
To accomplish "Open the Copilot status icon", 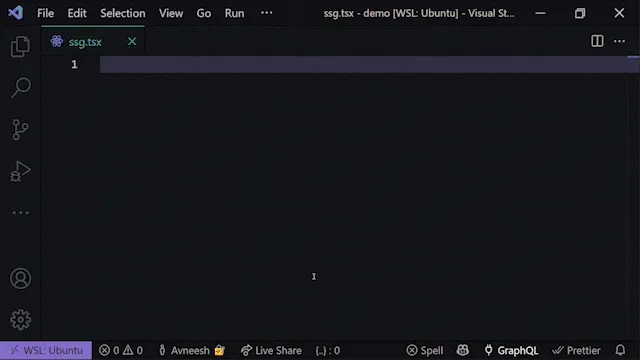I will point(462,350).
